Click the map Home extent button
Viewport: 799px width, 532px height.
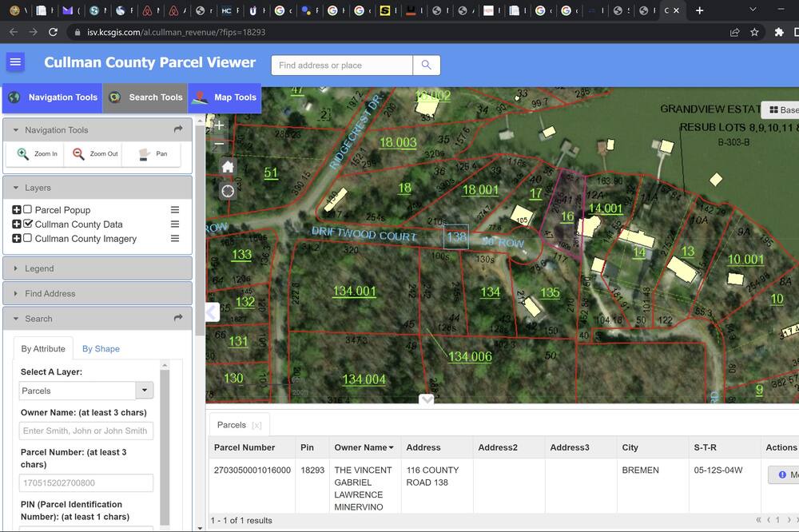coord(228,167)
